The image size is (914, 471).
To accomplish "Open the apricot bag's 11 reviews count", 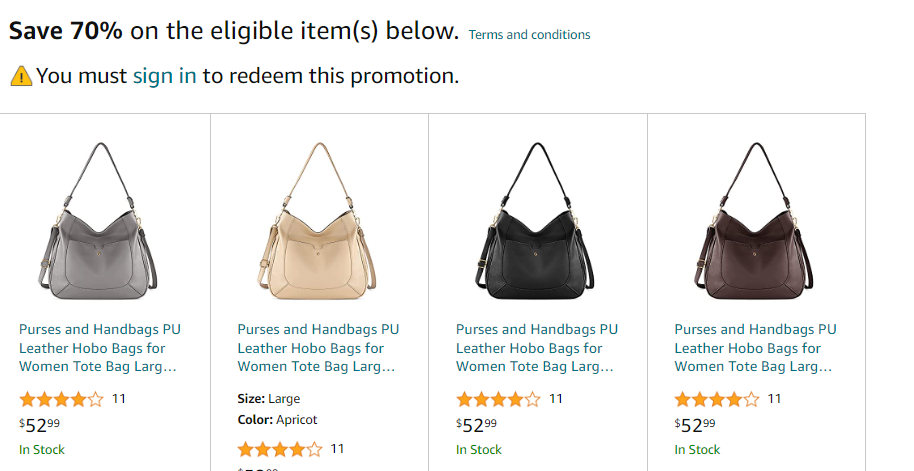I will [337, 448].
